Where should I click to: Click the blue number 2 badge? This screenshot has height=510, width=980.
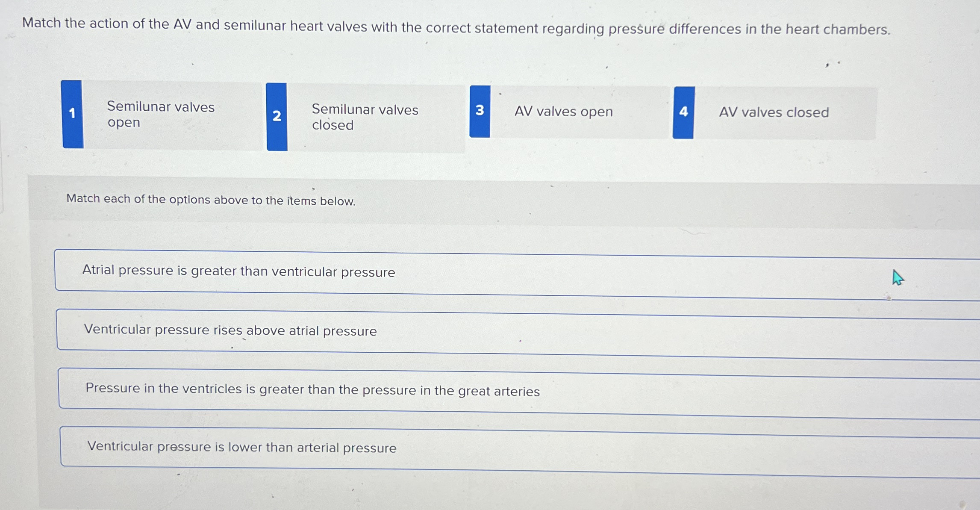[277, 116]
